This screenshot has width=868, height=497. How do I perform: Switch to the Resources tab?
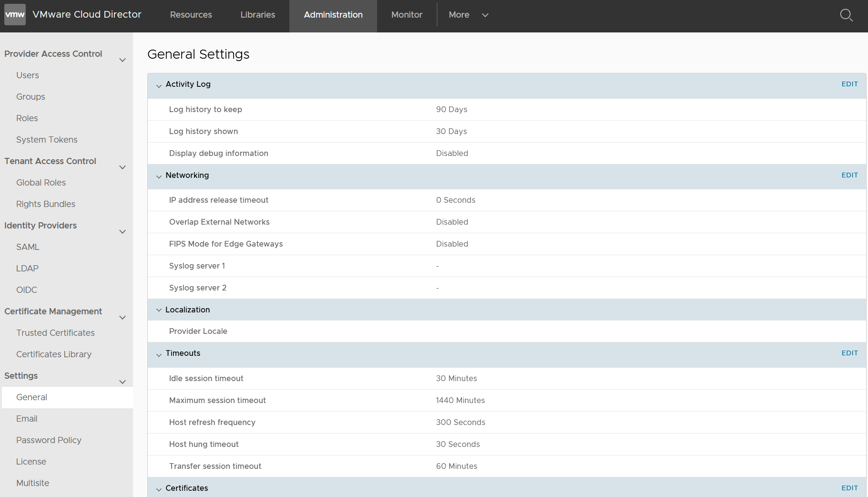click(x=191, y=15)
